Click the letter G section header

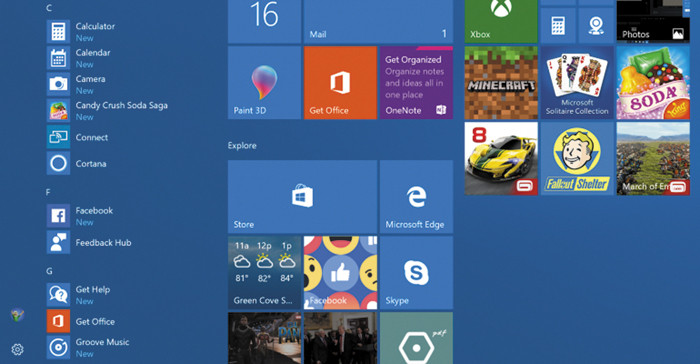coord(49,271)
